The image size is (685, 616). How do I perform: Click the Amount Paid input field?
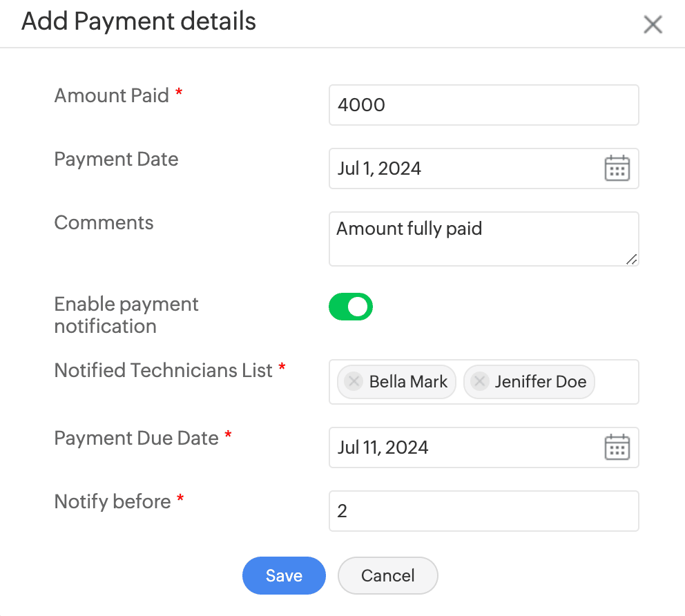pyautogui.click(x=483, y=105)
